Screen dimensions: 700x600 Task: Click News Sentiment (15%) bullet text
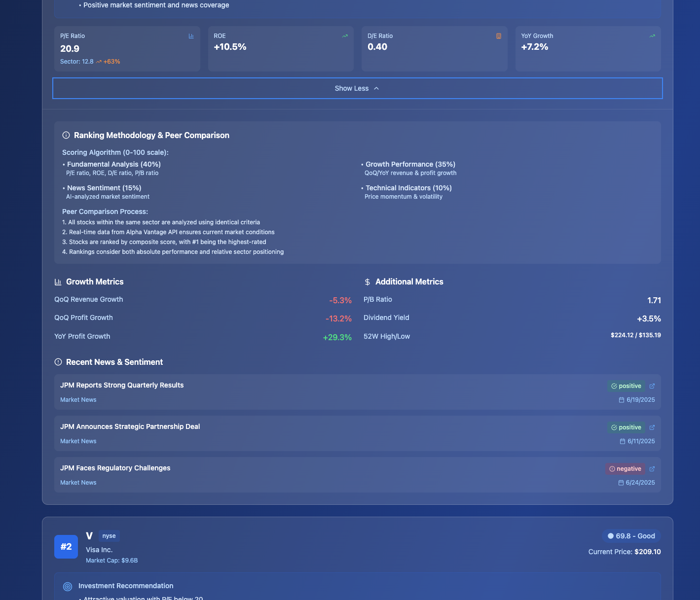(104, 188)
